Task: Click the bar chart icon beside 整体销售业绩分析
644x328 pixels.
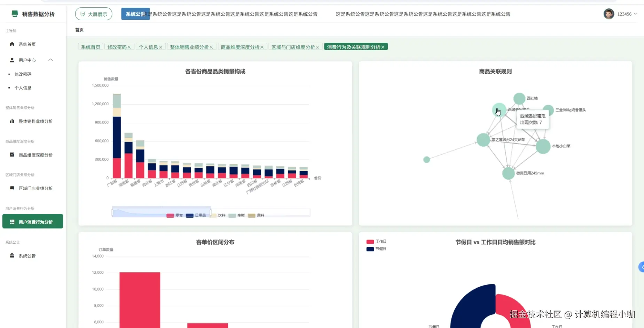Action: pos(12,121)
